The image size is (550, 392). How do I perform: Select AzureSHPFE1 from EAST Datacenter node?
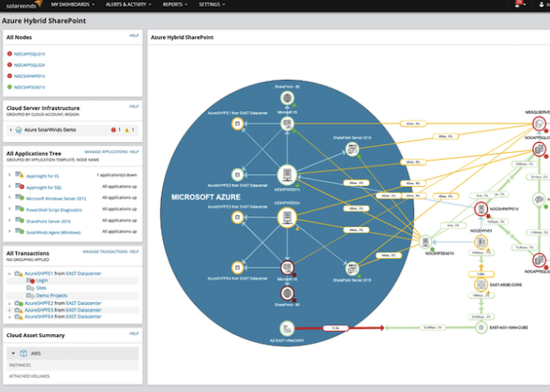tap(237, 124)
